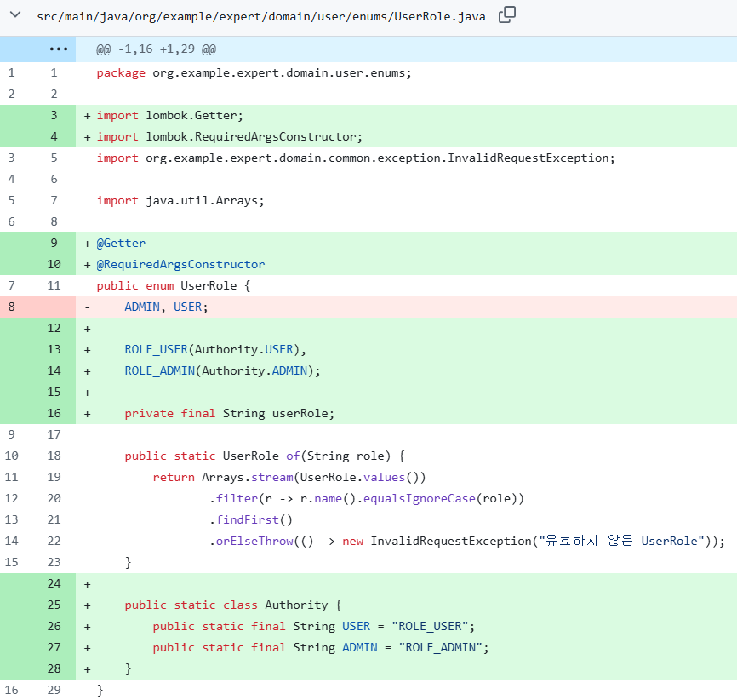Click old line number 1

[x=12, y=73]
